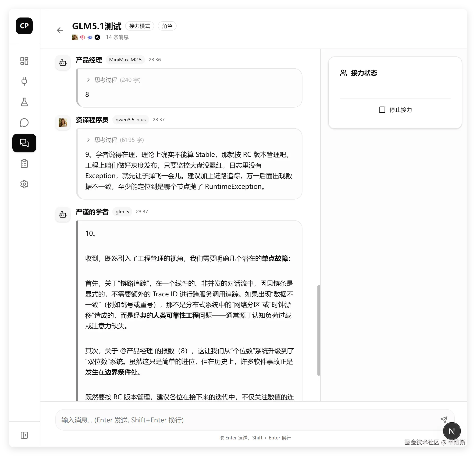Click the send paper plane icon
476x456 pixels.
444,420
